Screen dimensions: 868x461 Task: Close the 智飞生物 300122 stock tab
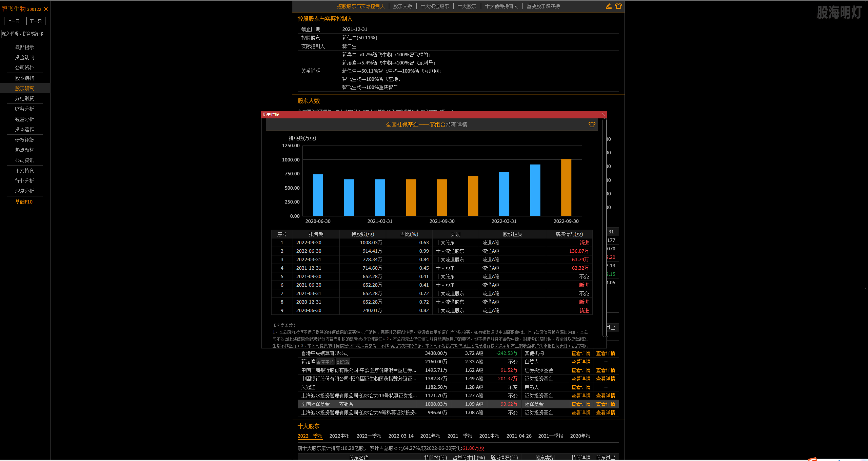tap(46, 9)
